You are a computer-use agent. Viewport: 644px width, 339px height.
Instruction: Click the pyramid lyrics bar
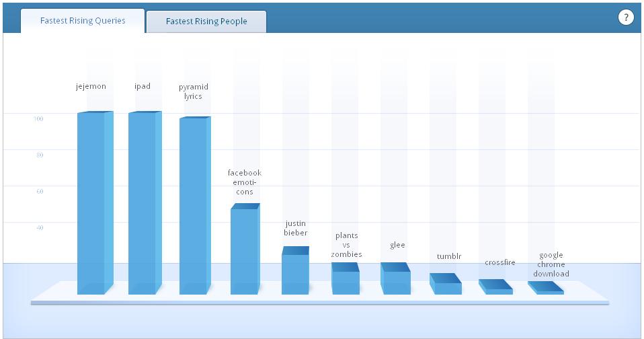194,205
